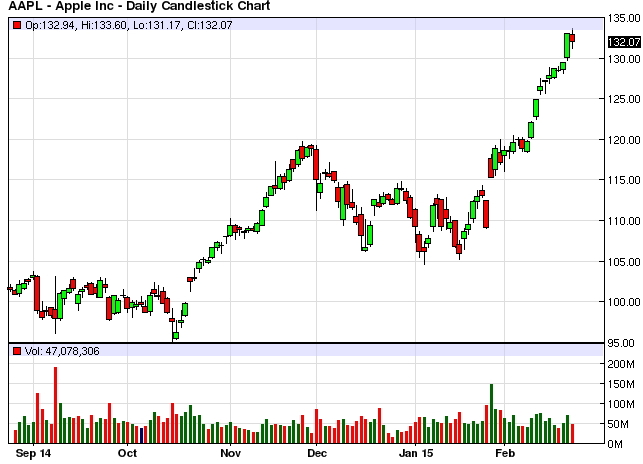Click the 135.00 price axis label
Screen dimensions: 643x464
point(624,18)
